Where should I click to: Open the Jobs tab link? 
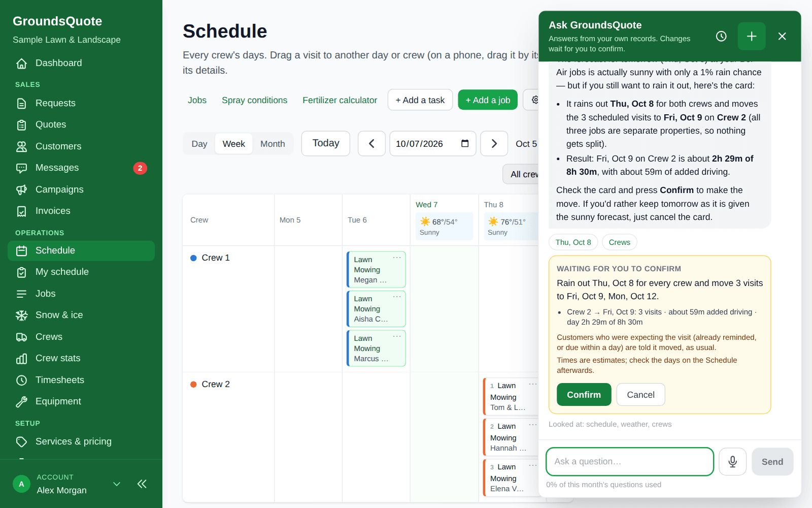coord(197,100)
